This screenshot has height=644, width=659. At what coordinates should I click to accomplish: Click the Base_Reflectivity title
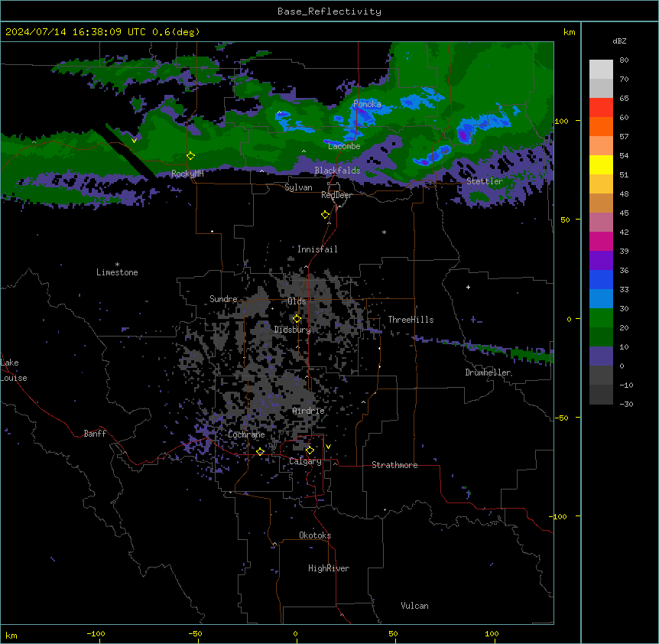click(329, 11)
